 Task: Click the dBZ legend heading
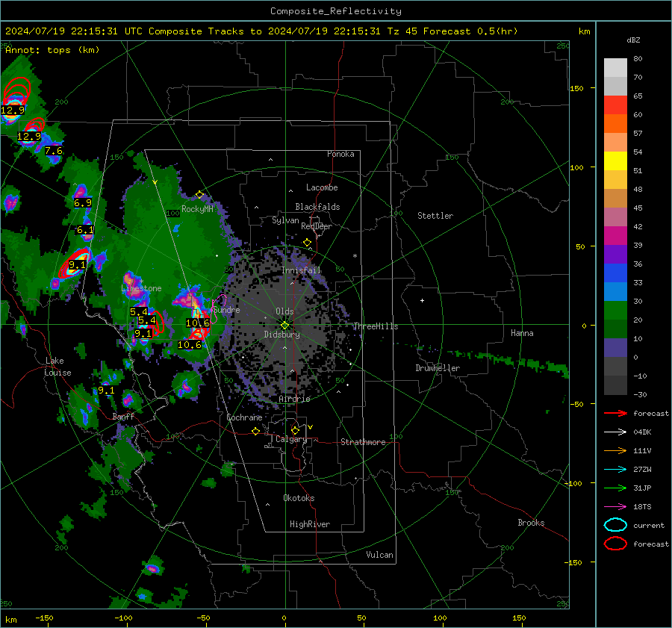coord(633,40)
